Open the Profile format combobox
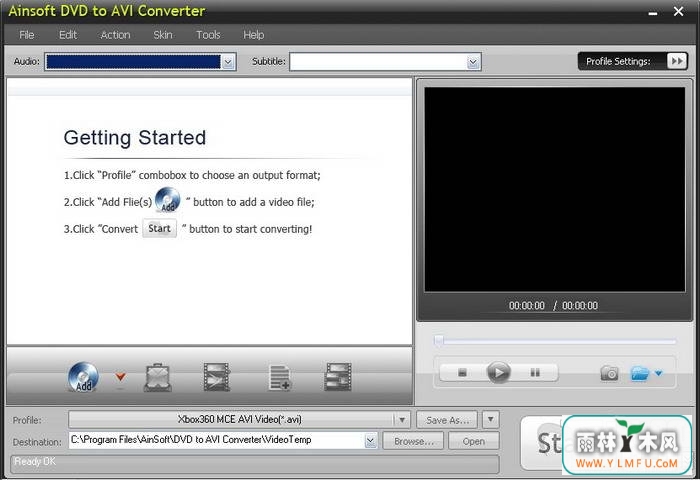Image resolution: width=700 pixels, height=480 pixels. click(x=239, y=420)
